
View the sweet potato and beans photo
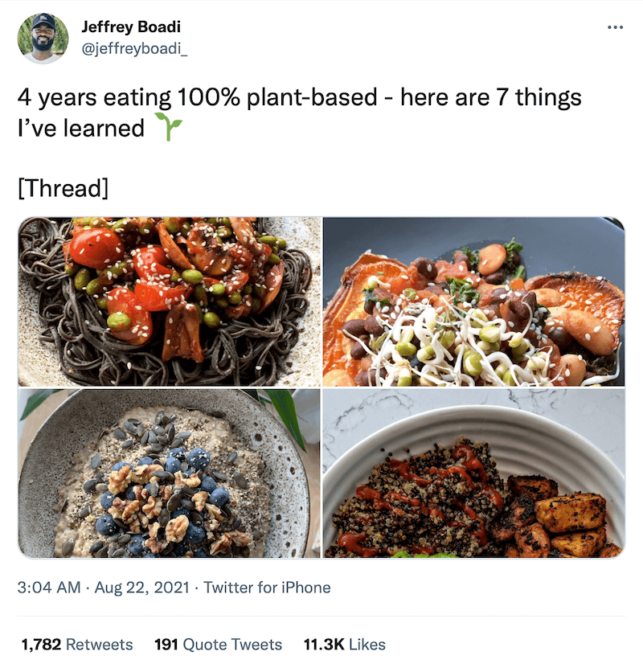[x=473, y=301]
